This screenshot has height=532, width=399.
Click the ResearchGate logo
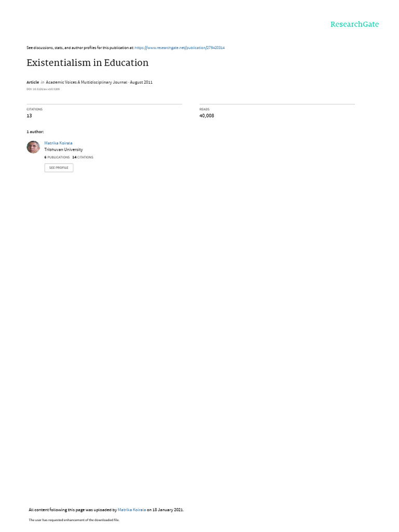[x=354, y=24]
